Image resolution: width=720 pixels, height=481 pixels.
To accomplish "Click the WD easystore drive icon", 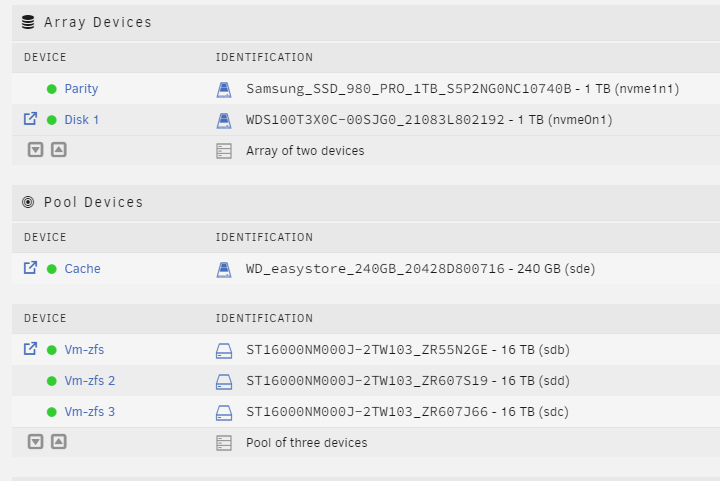I will pos(224,269).
